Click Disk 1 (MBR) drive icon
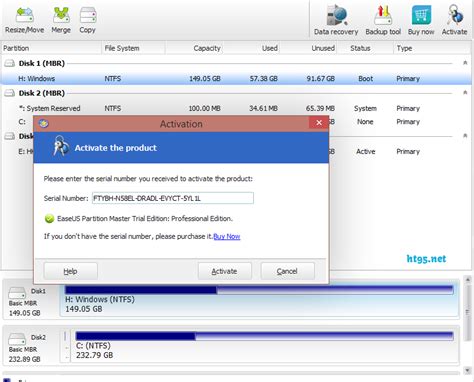 point(9,63)
